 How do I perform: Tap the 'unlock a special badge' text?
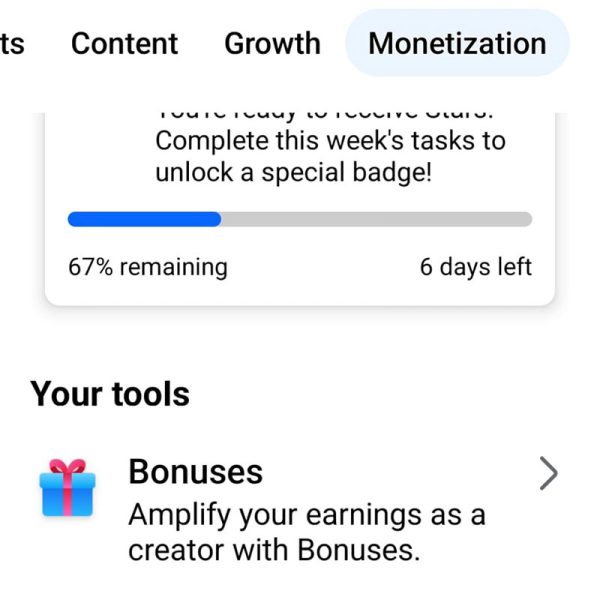(294, 172)
